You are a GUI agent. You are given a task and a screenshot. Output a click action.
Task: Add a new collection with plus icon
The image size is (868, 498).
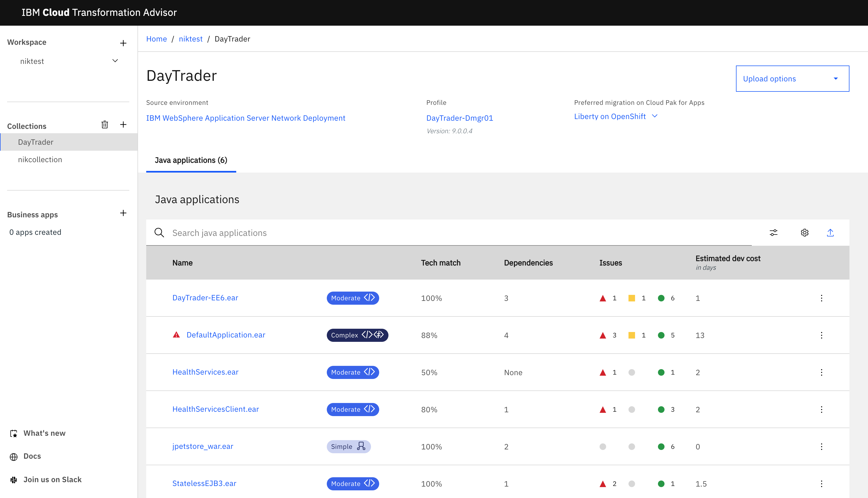(x=123, y=124)
